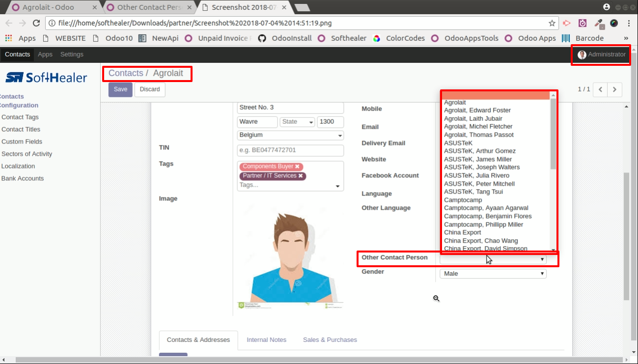638x364 pixels.
Task: Click the TIN input field
Action: pyautogui.click(x=290, y=150)
